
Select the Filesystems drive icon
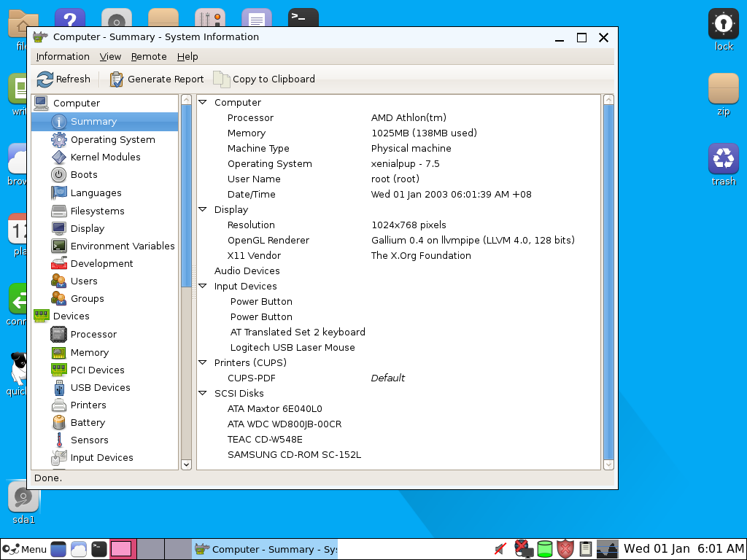coord(58,211)
